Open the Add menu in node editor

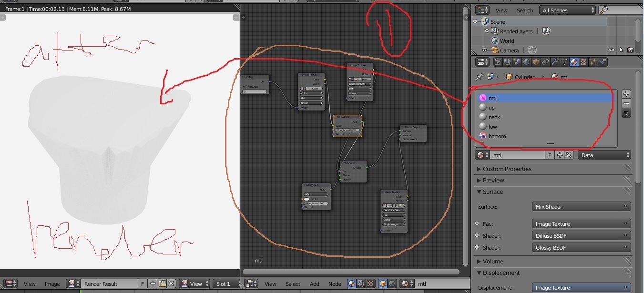point(315,283)
